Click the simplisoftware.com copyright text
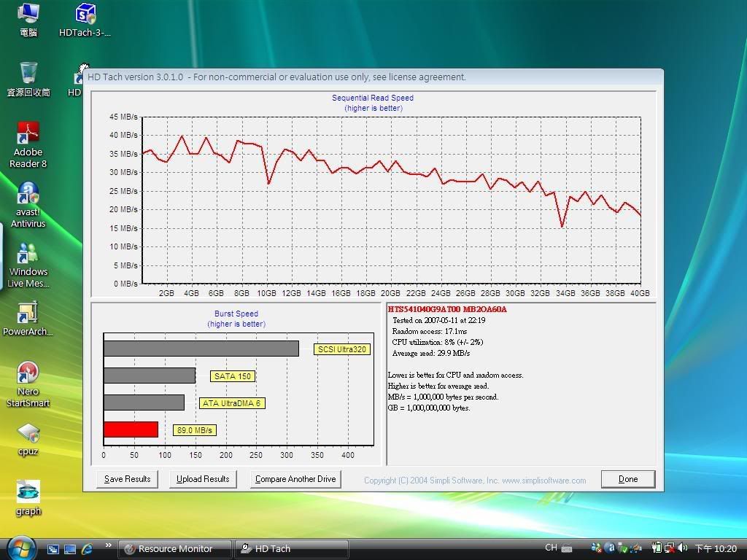The width and height of the screenshot is (747, 560). pos(475,481)
